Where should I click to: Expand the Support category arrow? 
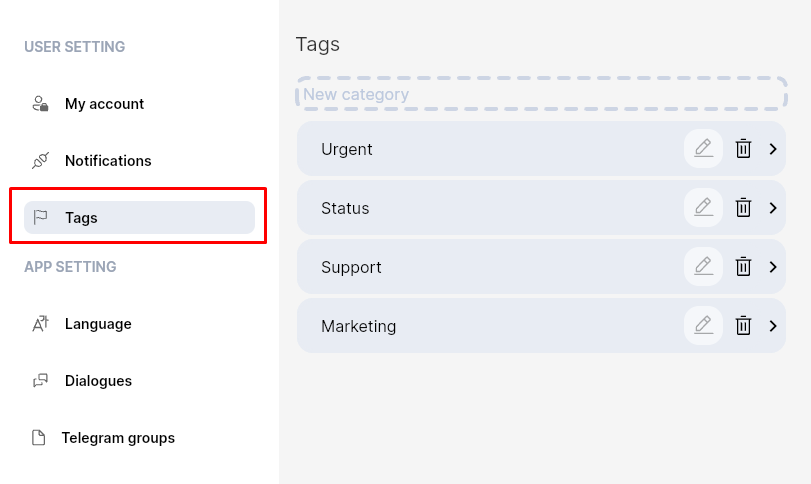pyautogui.click(x=773, y=267)
